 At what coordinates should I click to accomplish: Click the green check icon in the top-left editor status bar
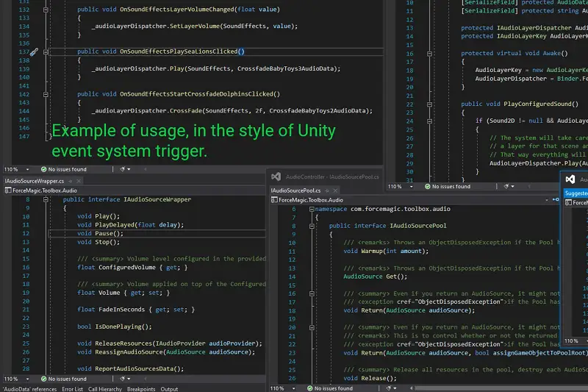pyautogui.click(x=43, y=169)
